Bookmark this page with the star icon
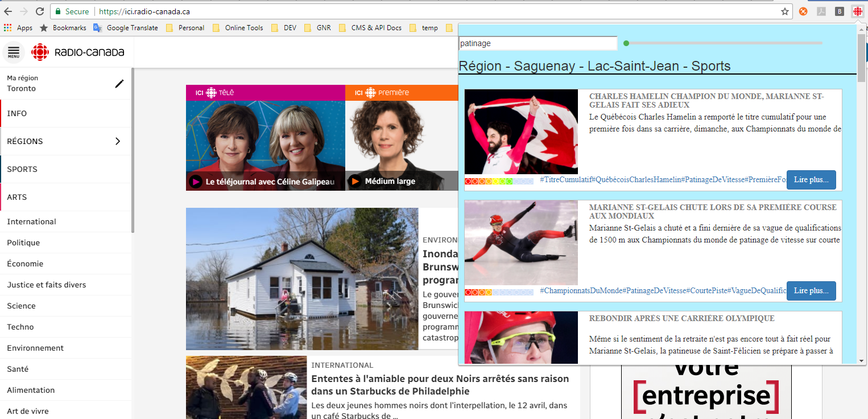This screenshot has width=868, height=419. pyautogui.click(x=785, y=11)
